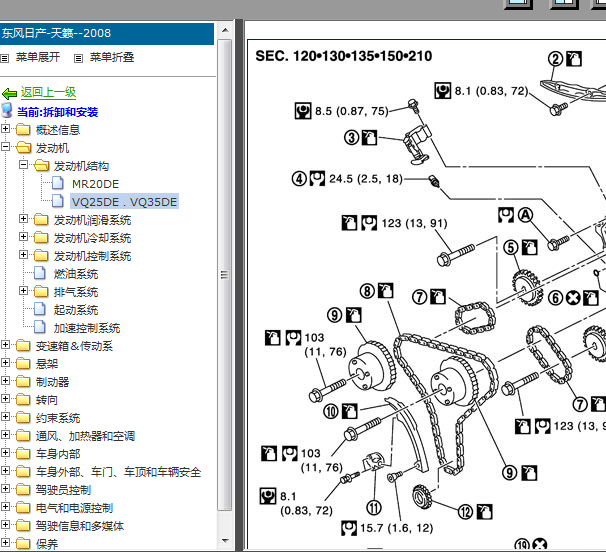Image resolution: width=606 pixels, height=552 pixels.
Task: Expand the 概述信息 folder node
Action: pyautogui.click(x=5, y=128)
